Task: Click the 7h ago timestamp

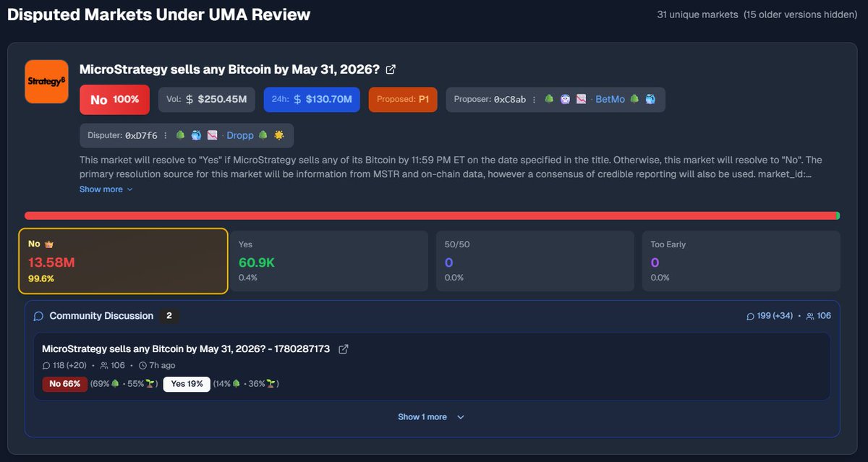Action: click(162, 365)
